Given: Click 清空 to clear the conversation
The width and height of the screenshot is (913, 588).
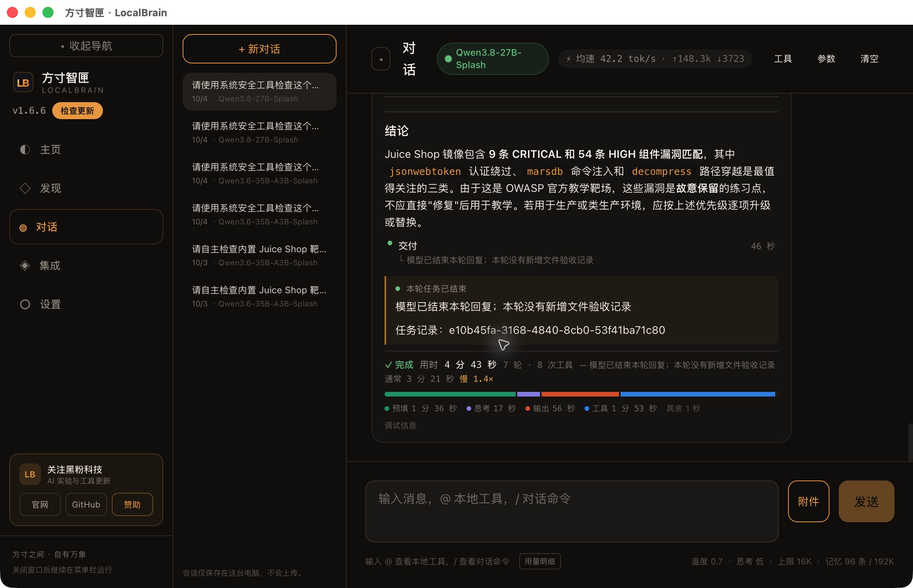Looking at the screenshot, I should (869, 59).
